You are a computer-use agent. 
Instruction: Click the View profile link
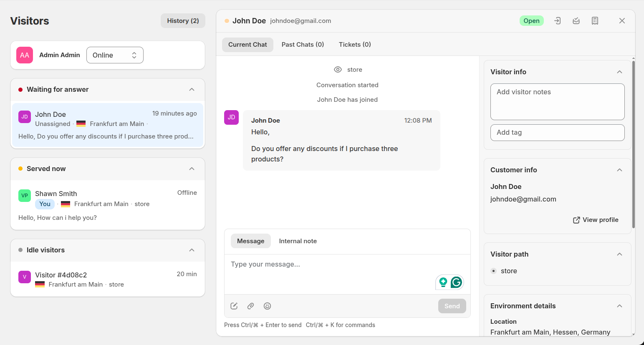click(596, 220)
